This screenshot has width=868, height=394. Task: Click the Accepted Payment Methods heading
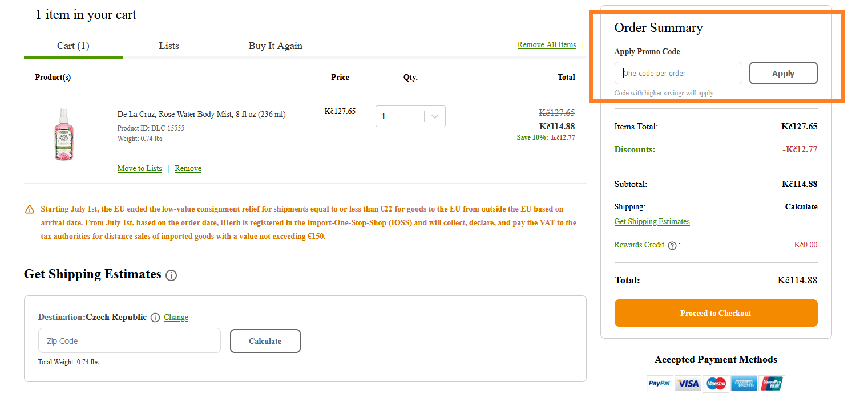[x=716, y=359]
